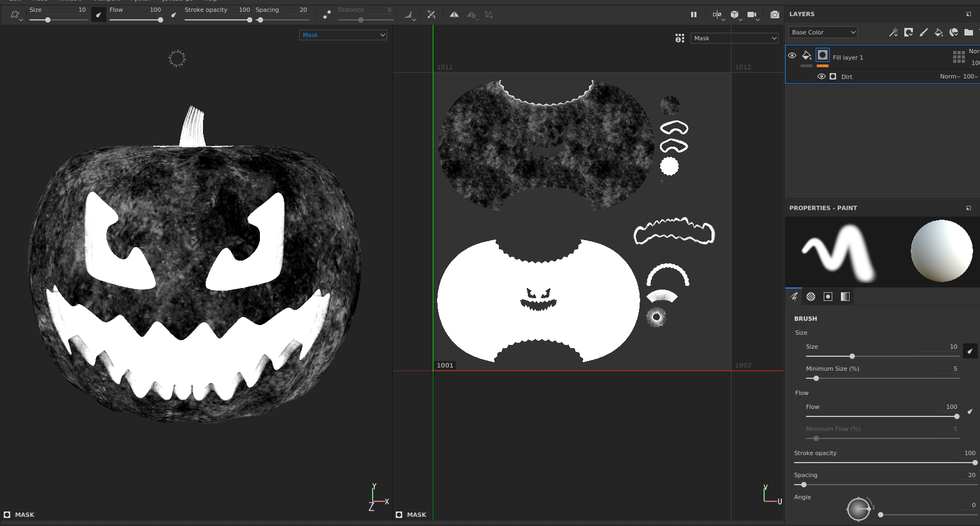
Task: Open the Mask view dropdown in 2D viewport
Action: pos(734,38)
